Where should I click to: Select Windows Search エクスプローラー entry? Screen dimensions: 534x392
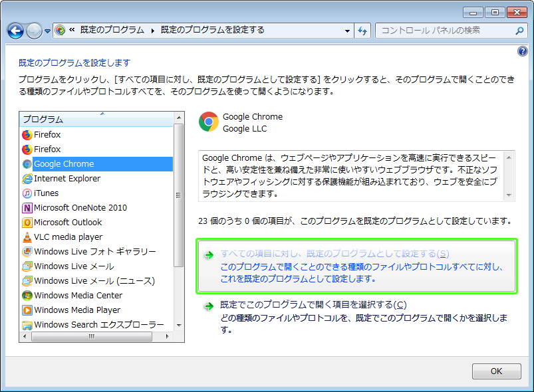(96, 325)
